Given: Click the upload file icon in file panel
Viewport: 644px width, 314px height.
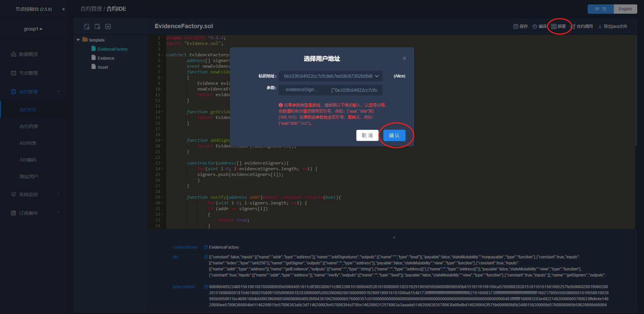Looking at the screenshot, I should click(108, 26).
